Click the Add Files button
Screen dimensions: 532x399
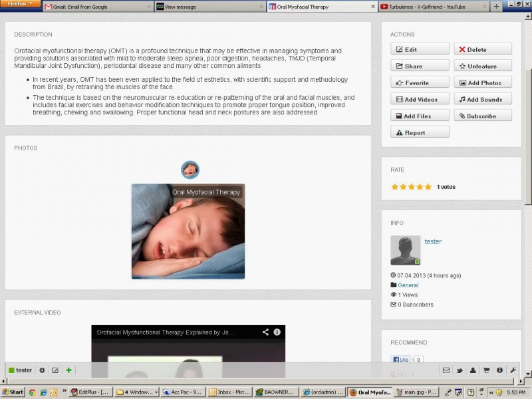point(420,116)
